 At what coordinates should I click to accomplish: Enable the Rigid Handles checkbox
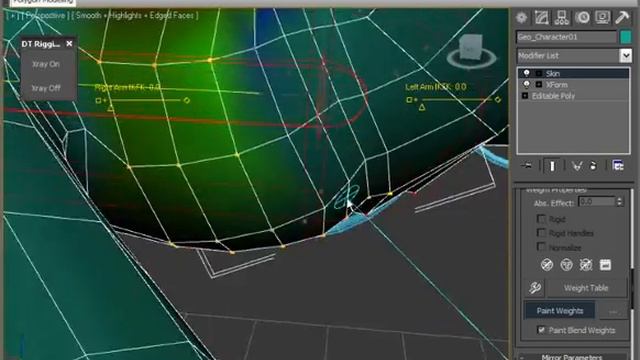coord(541,233)
